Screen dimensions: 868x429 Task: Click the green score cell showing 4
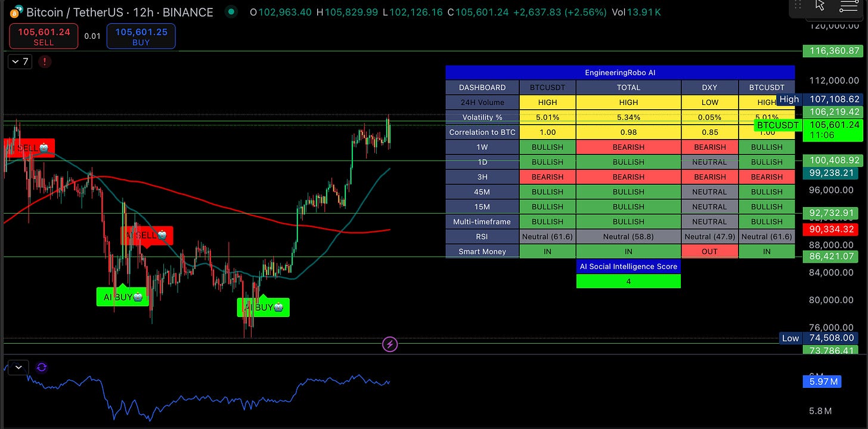(628, 281)
